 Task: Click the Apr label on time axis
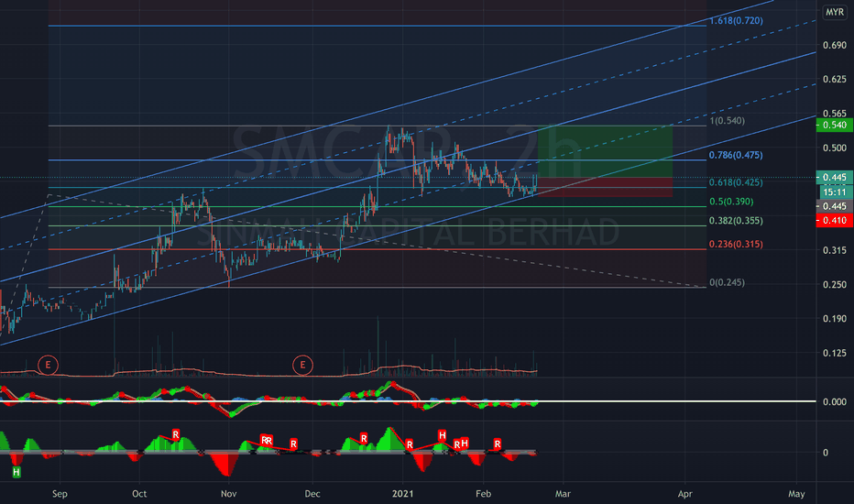[684, 494]
